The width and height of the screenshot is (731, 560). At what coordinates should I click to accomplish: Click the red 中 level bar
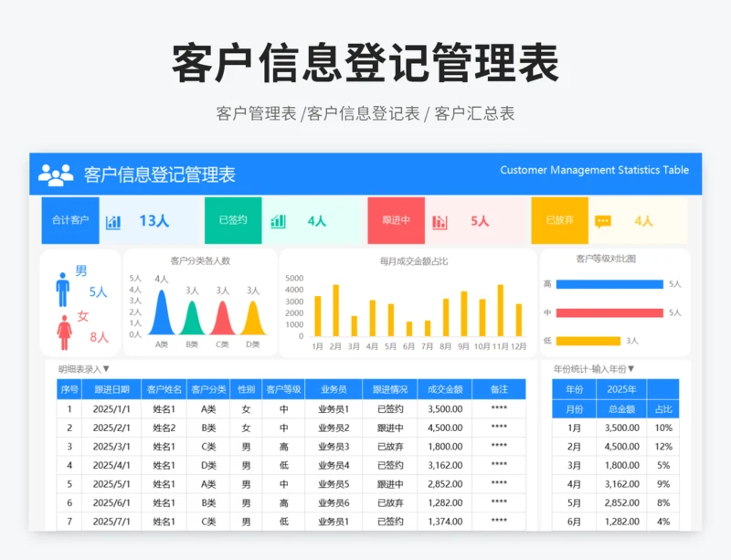(x=609, y=312)
